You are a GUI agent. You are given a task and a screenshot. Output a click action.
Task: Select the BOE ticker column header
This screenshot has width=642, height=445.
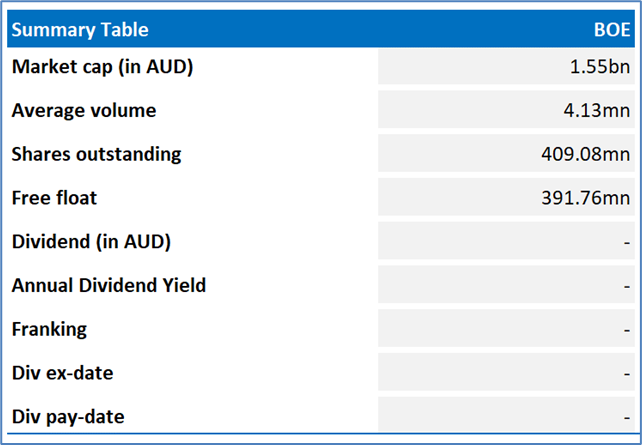pos(612,30)
